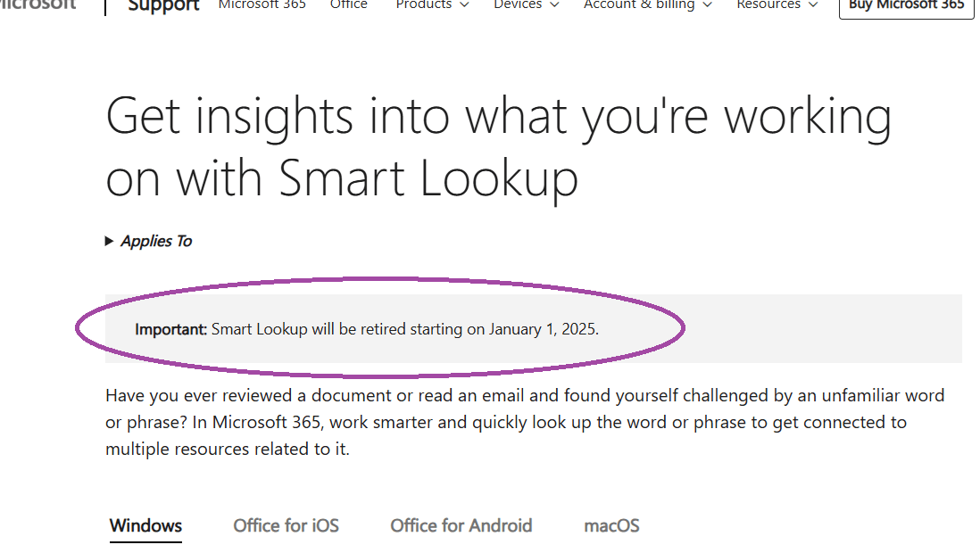Go to the Support home link
The width and height of the screenshot is (980, 553).
pos(163,6)
